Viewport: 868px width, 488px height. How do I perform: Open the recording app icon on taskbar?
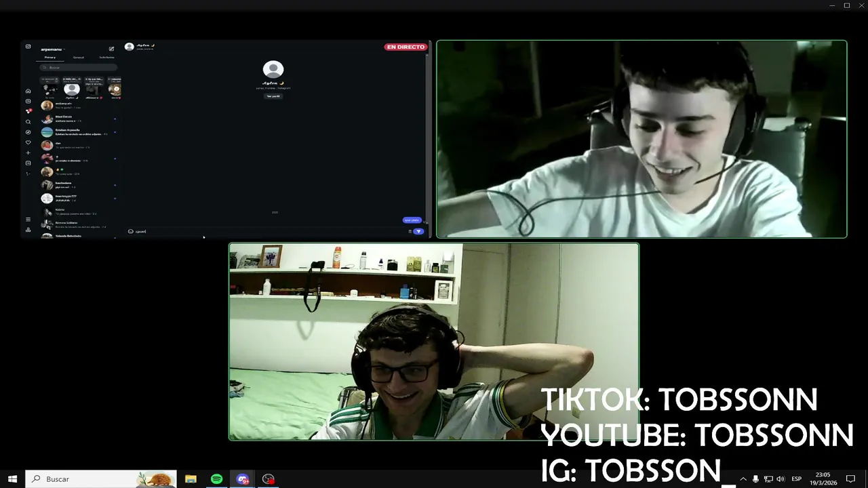coord(269,479)
